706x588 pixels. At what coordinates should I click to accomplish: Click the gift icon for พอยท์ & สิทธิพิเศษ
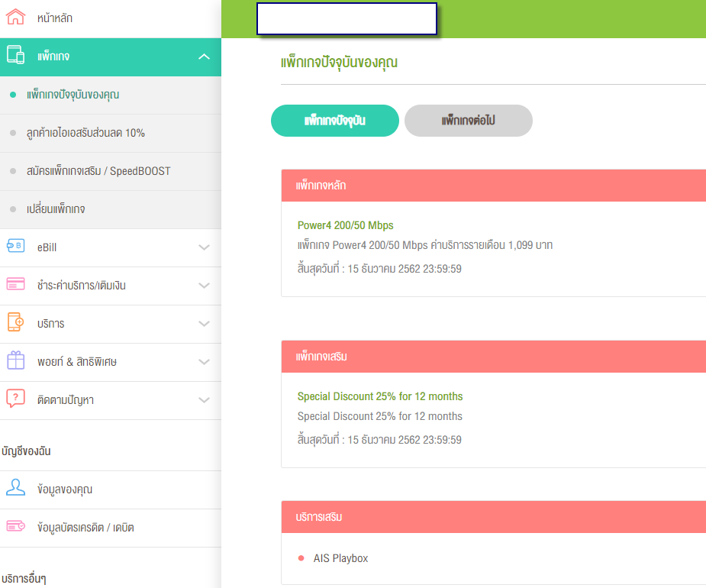click(15, 360)
